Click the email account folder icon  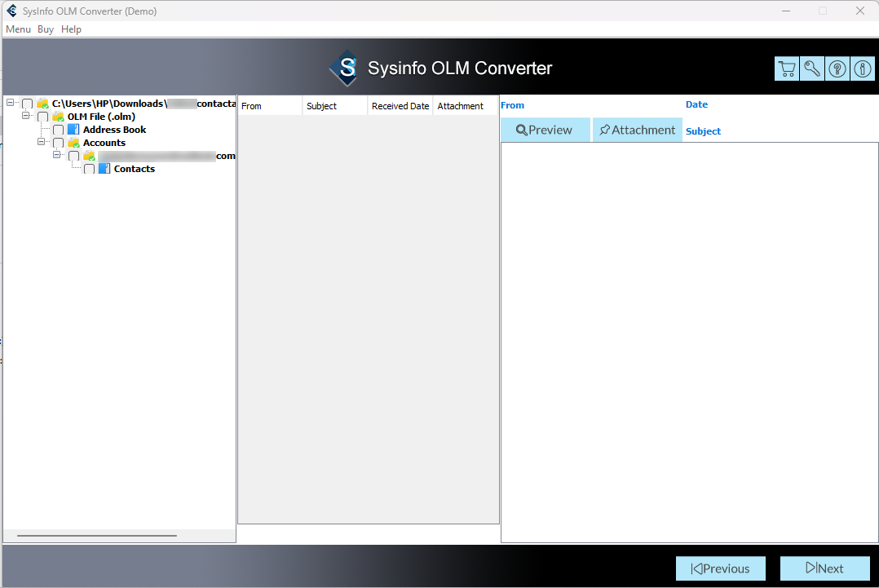[89, 156]
